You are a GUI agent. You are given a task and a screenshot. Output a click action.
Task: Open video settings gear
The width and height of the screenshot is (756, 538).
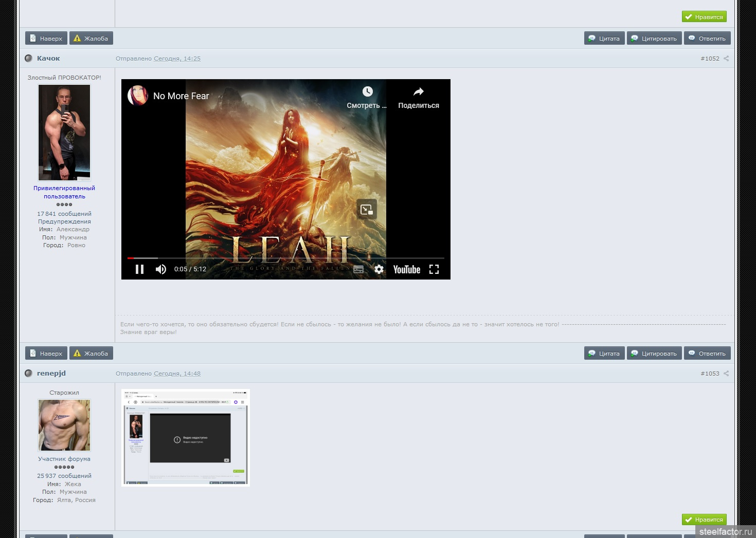379,269
